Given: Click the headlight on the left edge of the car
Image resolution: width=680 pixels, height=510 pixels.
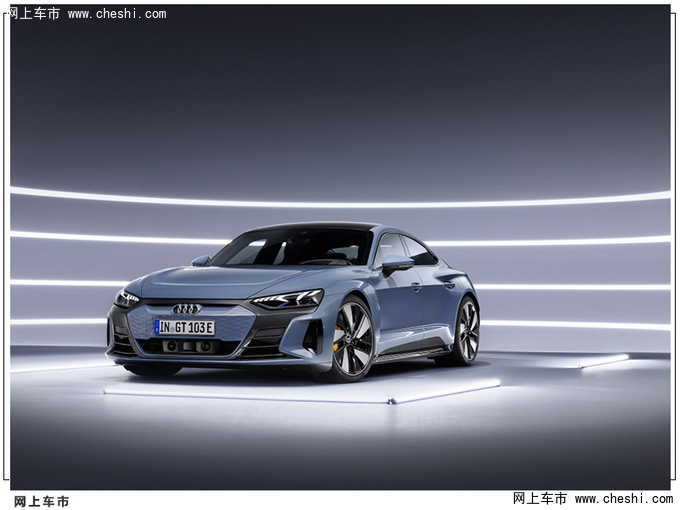Looking at the screenshot, I should pyautogui.click(x=126, y=297).
